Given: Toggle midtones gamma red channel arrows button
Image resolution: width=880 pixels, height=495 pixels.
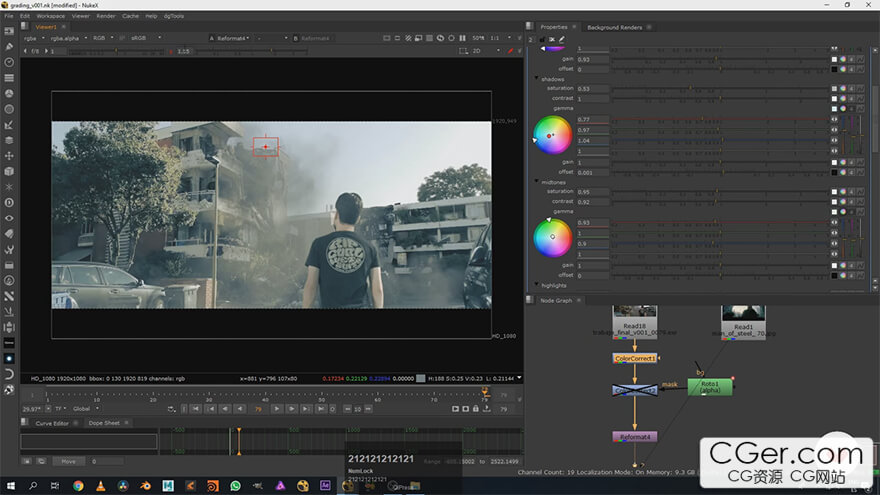Looking at the screenshot, I should pyautogui.click(x=835, y=222).
